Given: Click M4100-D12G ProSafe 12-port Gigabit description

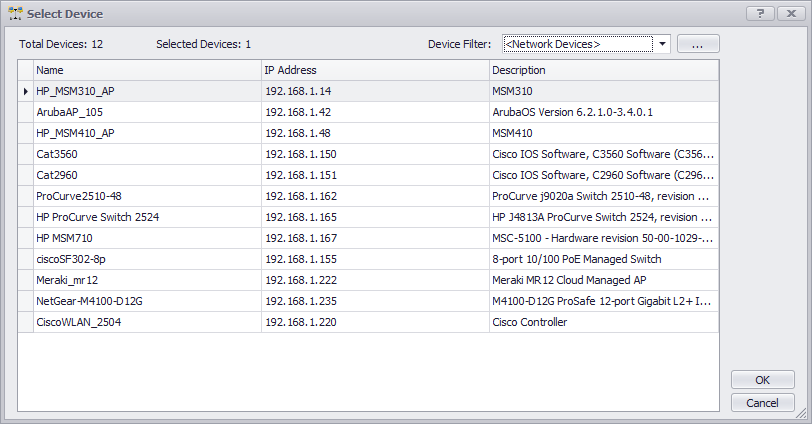Looking at the screenshot, I should (x=604, y=301).
